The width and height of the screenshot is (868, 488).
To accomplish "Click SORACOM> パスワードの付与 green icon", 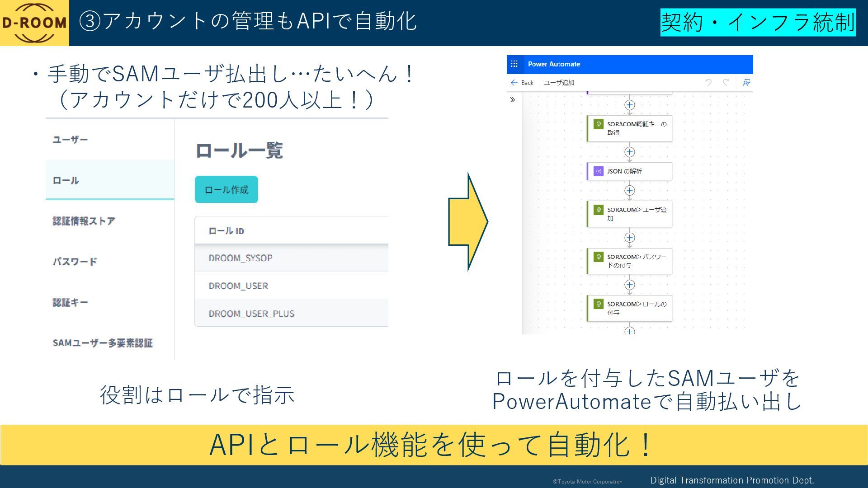I will click(x=599, y=257).
